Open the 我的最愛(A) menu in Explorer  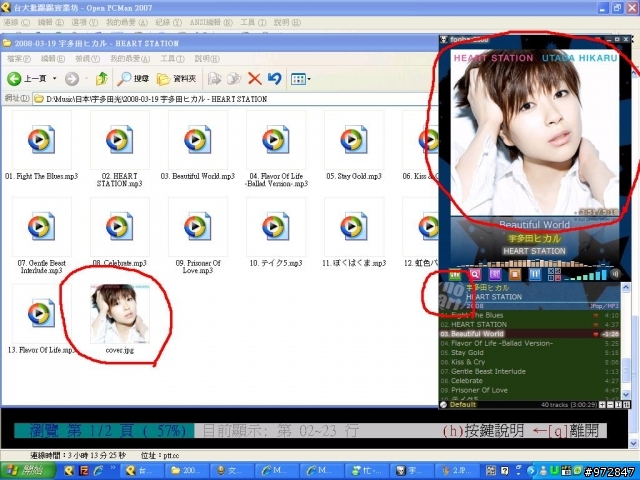point(130,59)
